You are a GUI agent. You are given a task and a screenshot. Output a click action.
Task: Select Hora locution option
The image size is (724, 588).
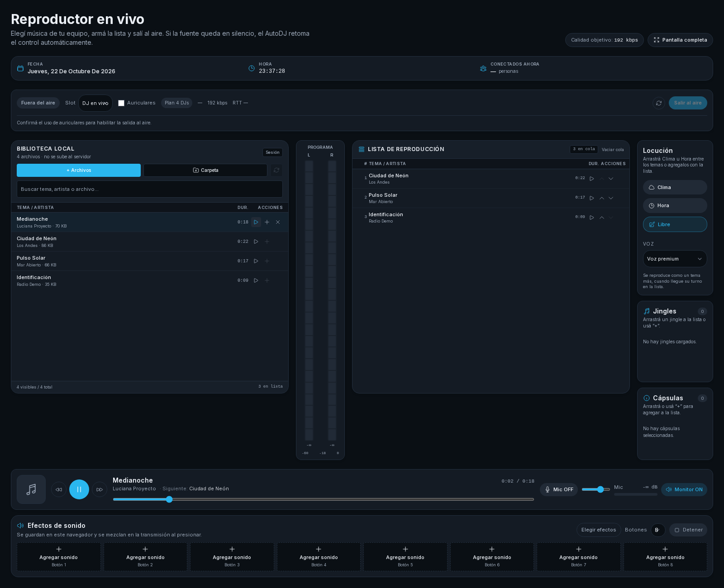675,205
